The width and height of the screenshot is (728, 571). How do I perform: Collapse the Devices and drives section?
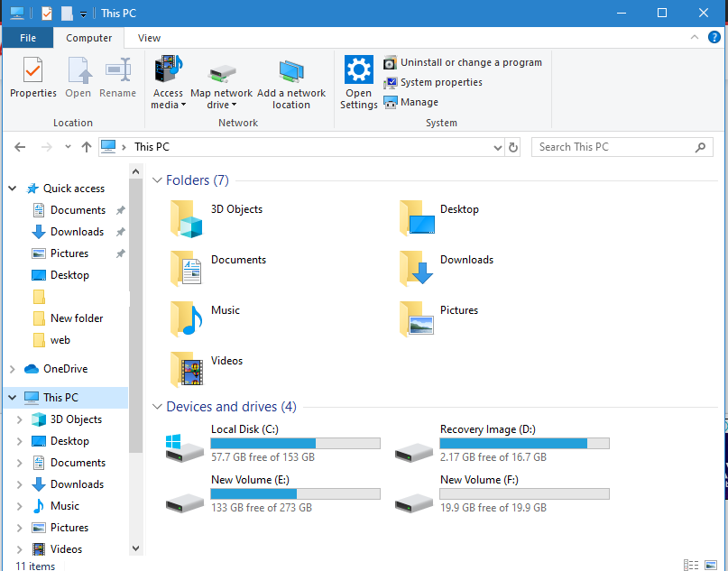click(157, 407)
